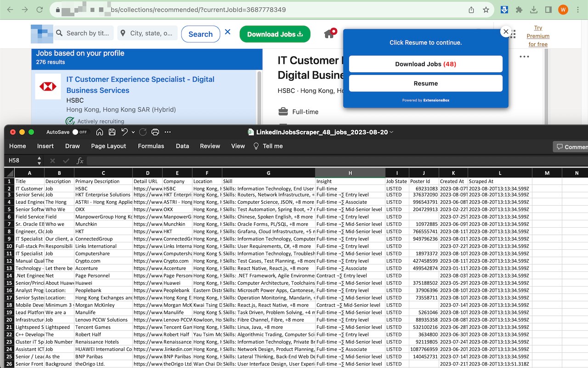Select the 'Tencent Games' cell
Viewport: 588px width, 368px height.
click(x=103, y=327)
